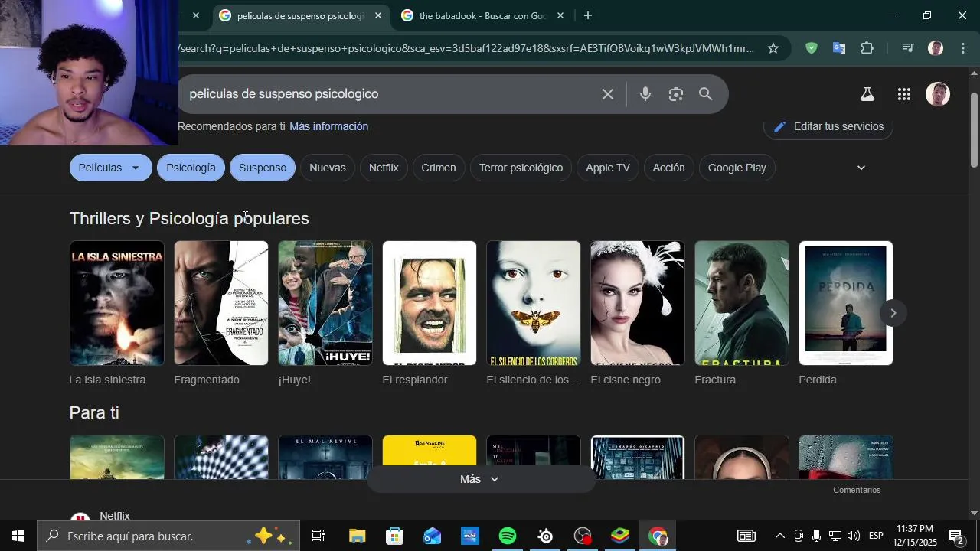Open El silencio de los corderos poster
Screen dimensions: 980x551
[x=534, y=303]
